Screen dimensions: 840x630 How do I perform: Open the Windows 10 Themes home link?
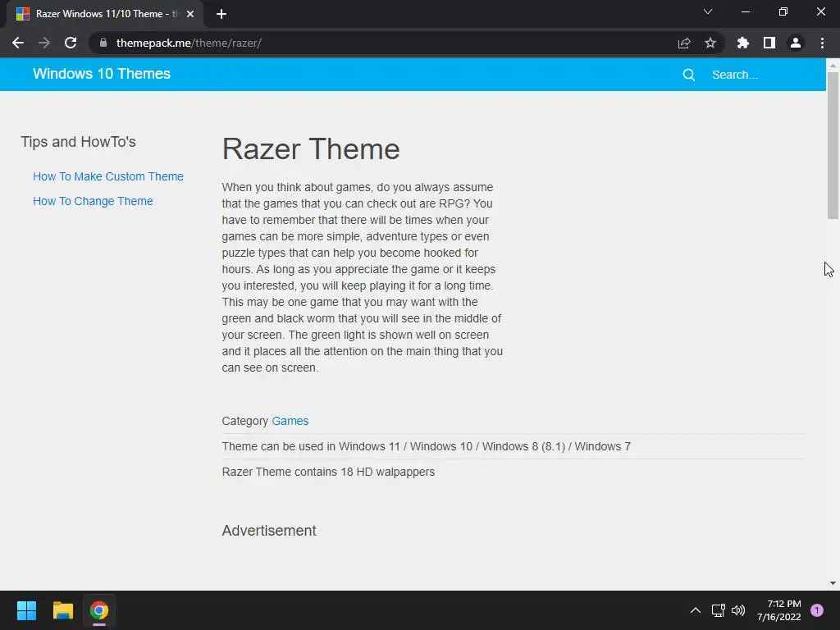click(102, 74)
